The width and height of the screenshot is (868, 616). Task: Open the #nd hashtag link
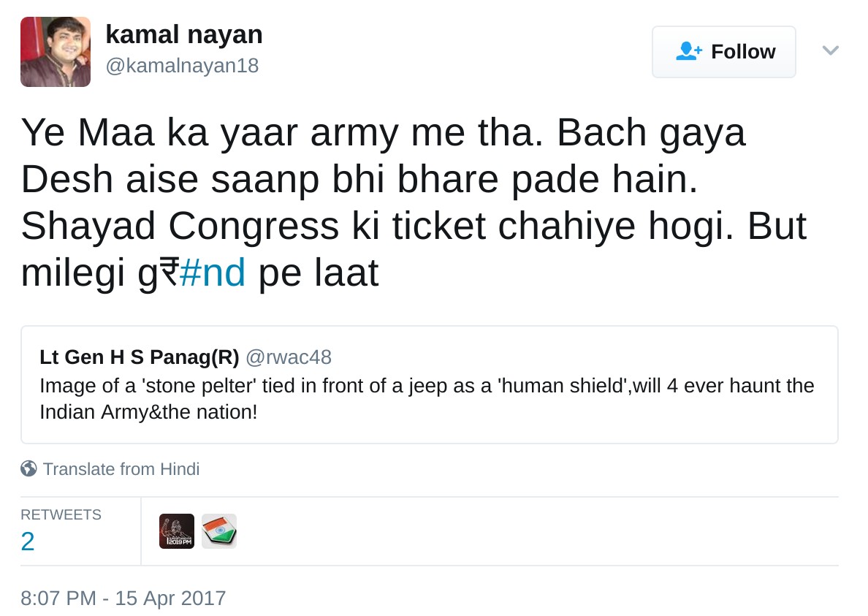(212, 273)
